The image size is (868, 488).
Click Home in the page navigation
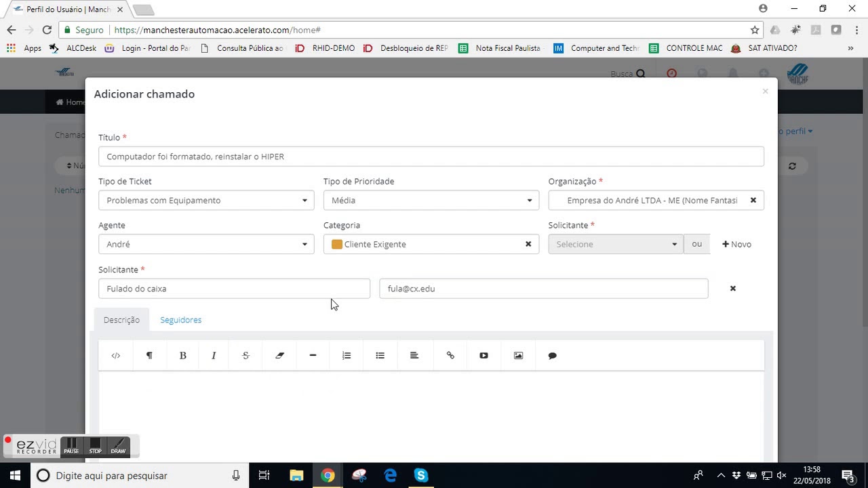coord(71,102)
